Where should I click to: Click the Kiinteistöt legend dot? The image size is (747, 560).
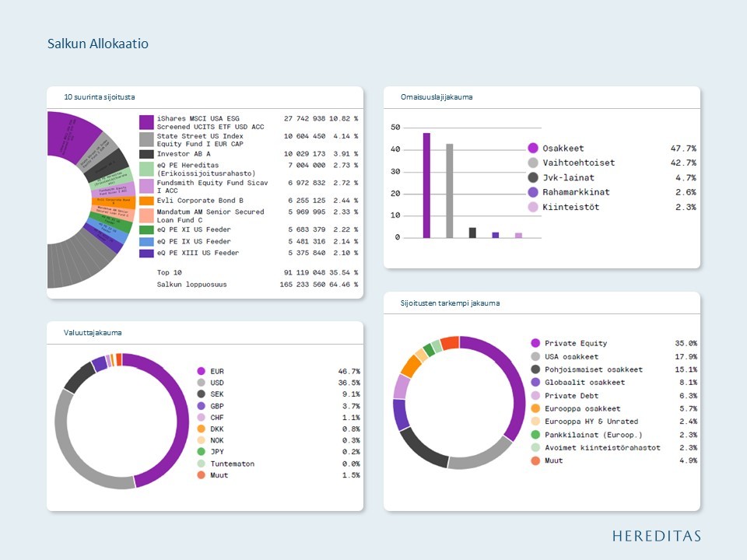tap(533, 207)
